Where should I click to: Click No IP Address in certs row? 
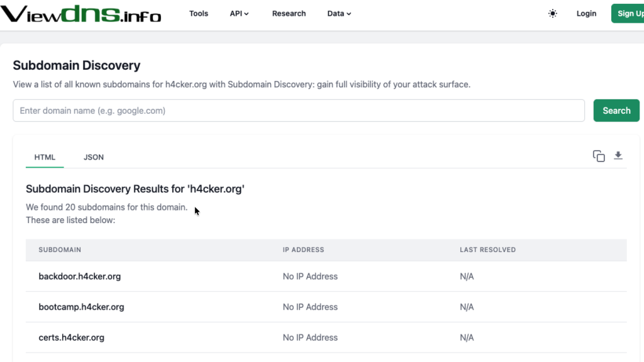click(x=310, y=337)
